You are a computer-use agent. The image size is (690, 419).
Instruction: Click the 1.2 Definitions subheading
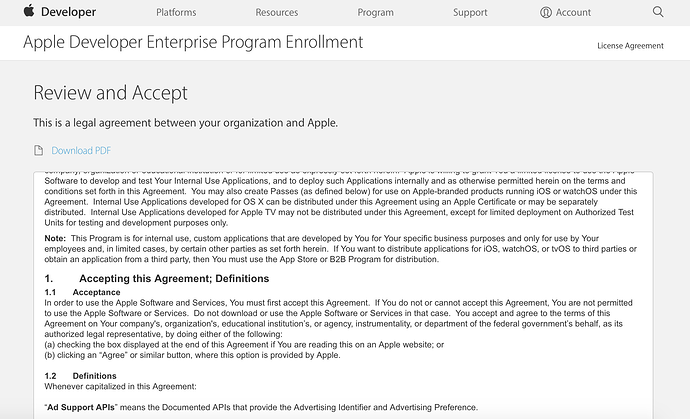coord(81,376)
